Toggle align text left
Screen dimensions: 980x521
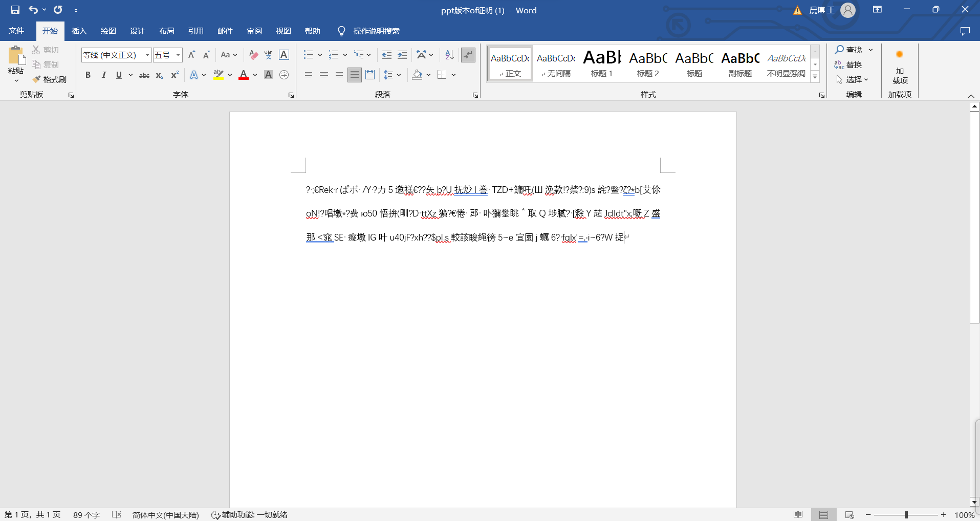(309, 75)
